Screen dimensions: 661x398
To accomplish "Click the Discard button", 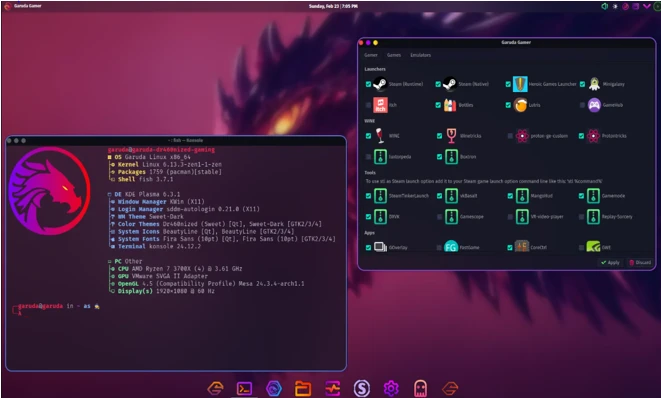I will 640,262.
